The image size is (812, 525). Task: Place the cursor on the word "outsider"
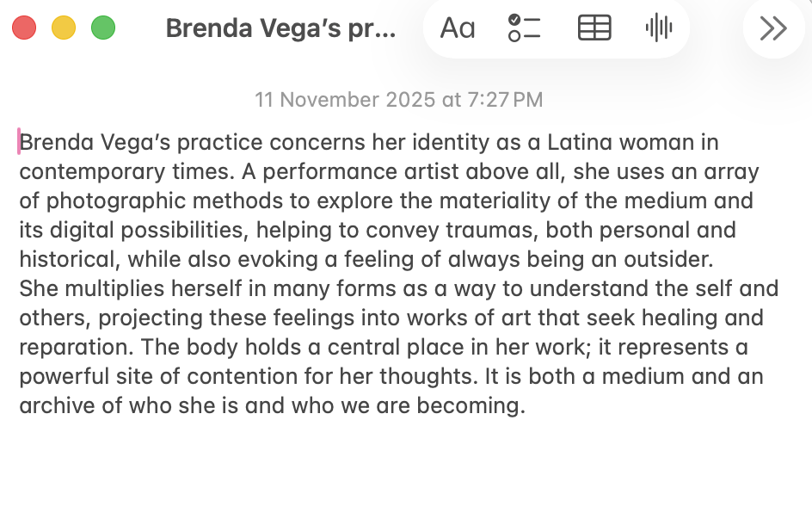(x=675, y=259)
